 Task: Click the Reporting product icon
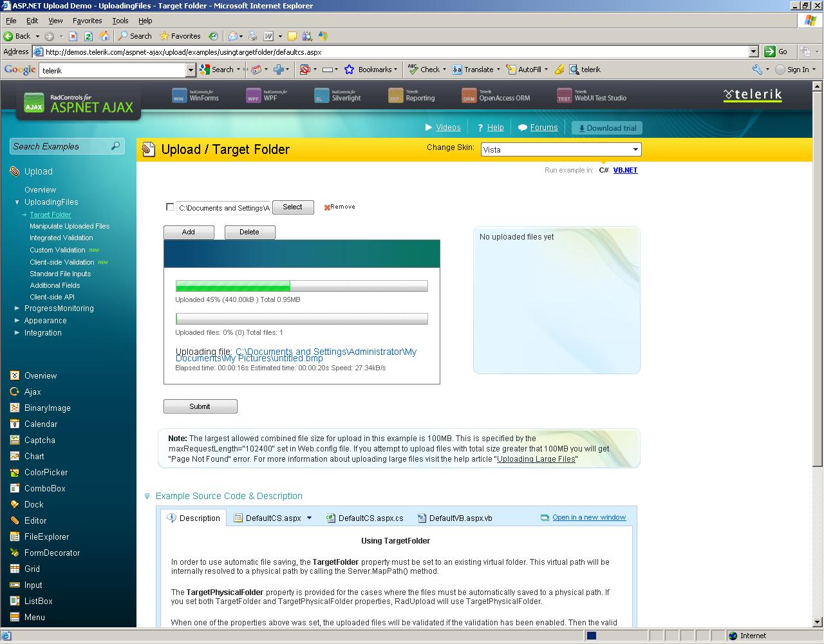click(x=395, y=96)
